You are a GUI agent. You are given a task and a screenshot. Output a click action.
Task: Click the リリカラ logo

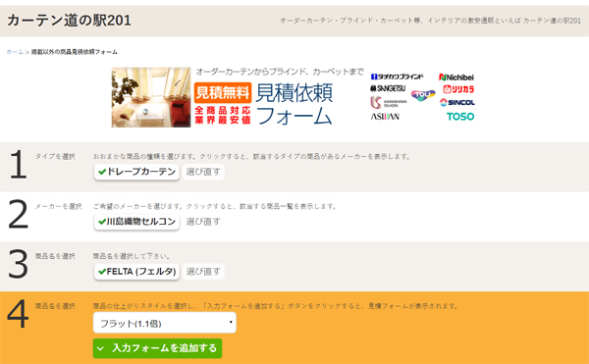pyautogui.click(x=458, y=89)
